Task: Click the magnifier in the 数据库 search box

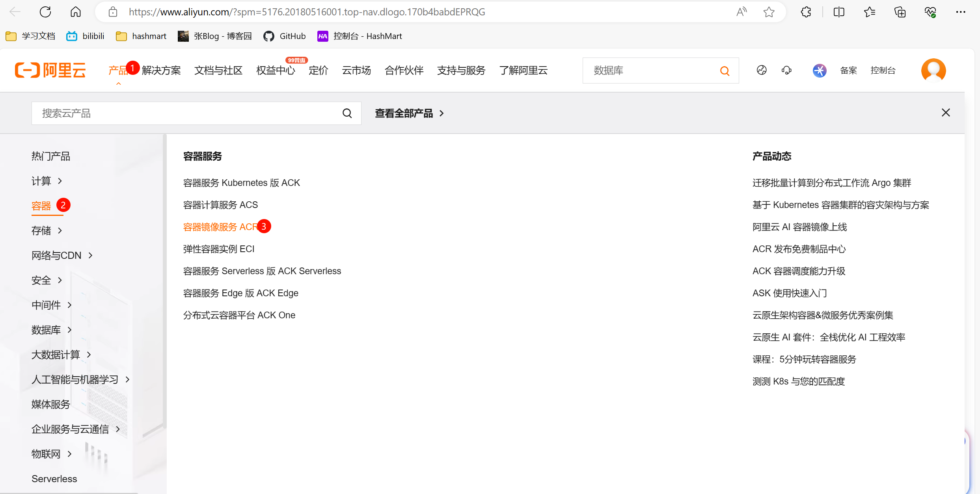Action: 725,71
